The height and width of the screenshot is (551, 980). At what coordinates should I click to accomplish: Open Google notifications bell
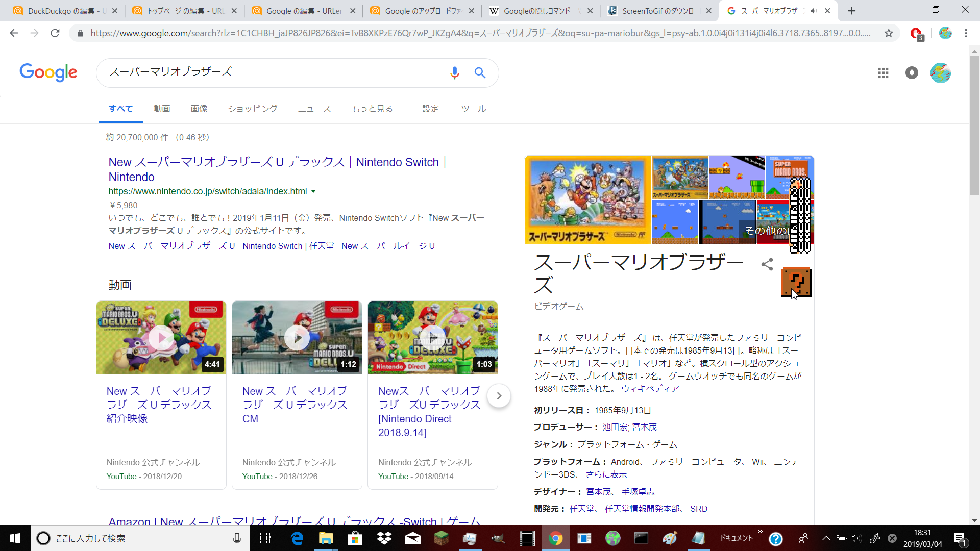tap(912, 73)
